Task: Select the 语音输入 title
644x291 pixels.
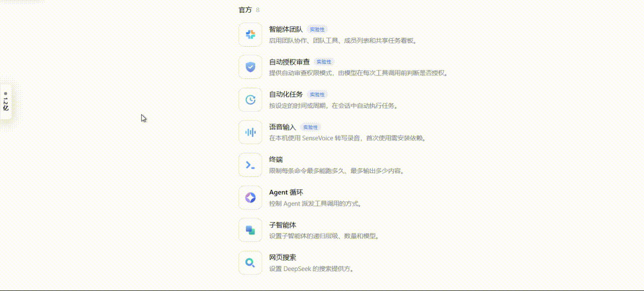Action: (x=283, y=127)
